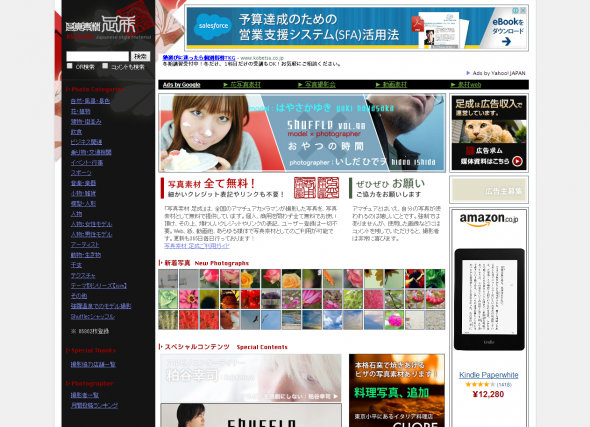Open the 料理写真、追加 pizza banner
Viewport: 590px width, 427px height.
pyautogui.click(x=397, y=390)
